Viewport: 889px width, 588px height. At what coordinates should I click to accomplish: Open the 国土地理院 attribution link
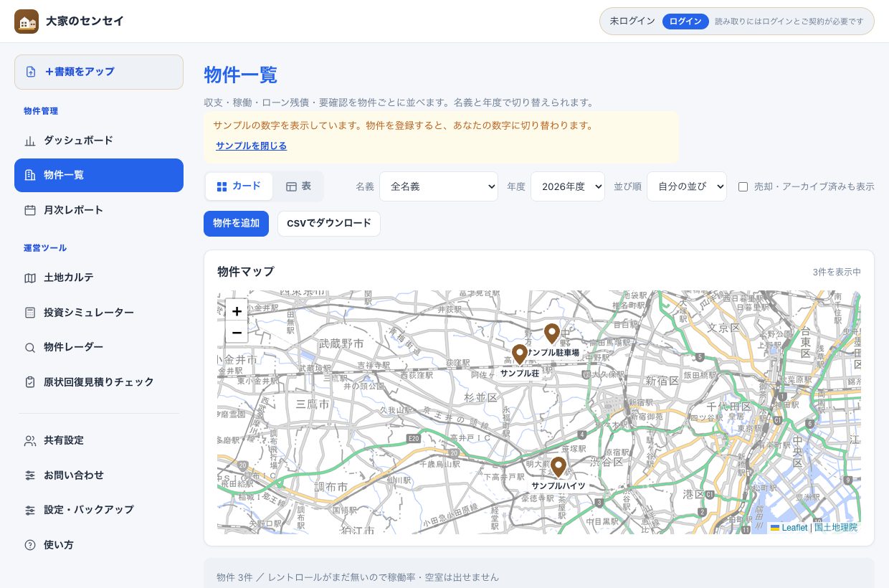(835, 527)
